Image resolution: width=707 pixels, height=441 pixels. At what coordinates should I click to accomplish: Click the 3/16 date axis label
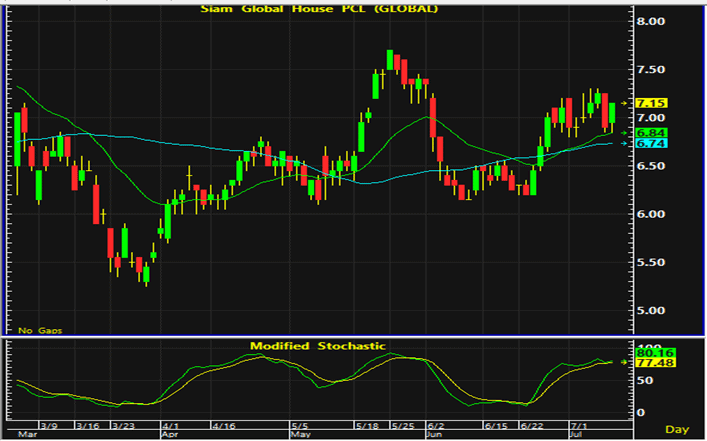(x=87, y=426)
